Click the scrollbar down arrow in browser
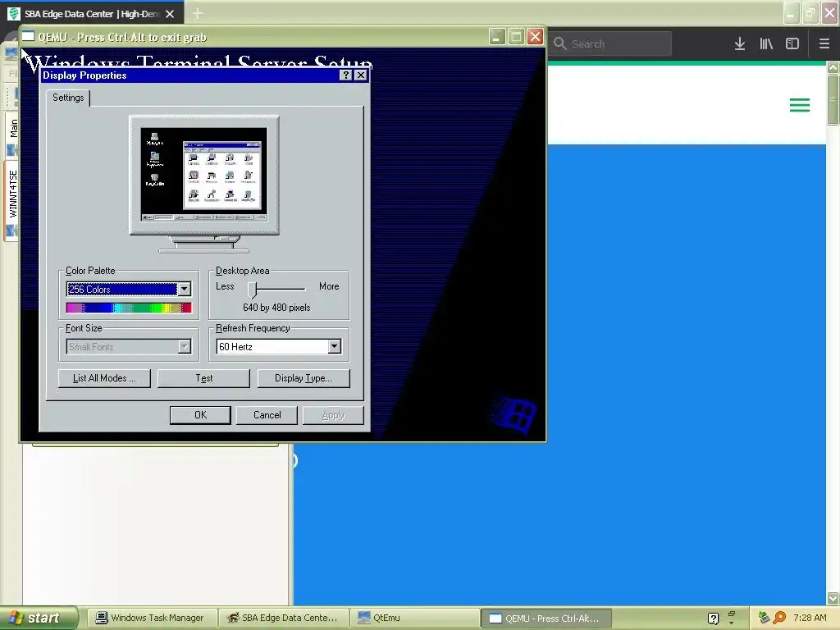The width and height of the screenshot is (840, 630). [833, 597]
